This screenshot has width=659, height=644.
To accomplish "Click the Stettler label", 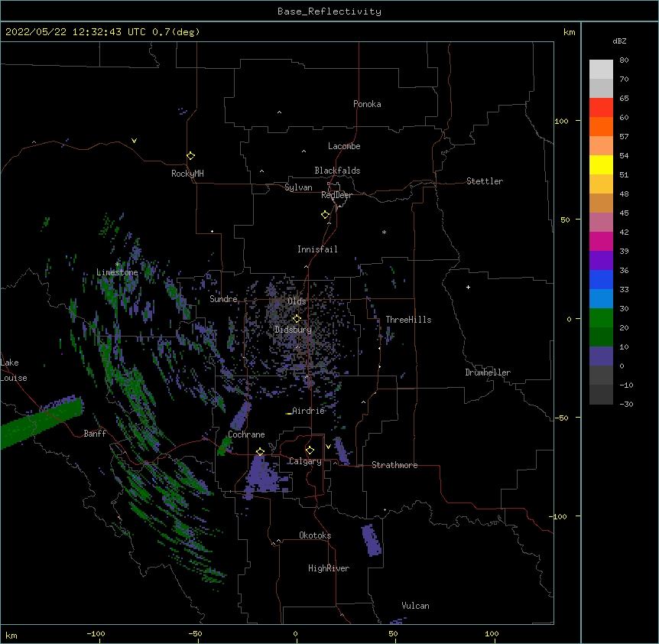I will 485,181.
